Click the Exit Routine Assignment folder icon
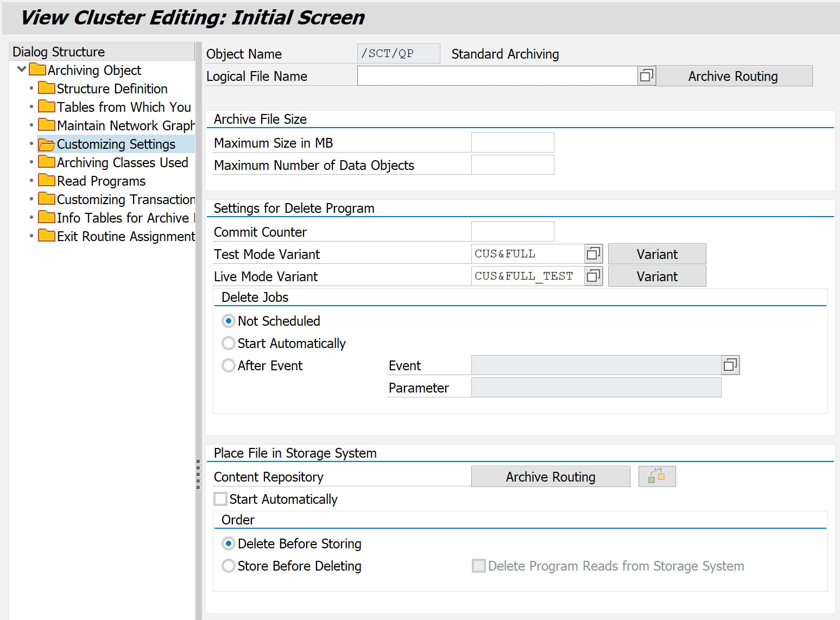The height and width of the screenshot is (620, 840). pyautogui.click(x=47, y=236)
